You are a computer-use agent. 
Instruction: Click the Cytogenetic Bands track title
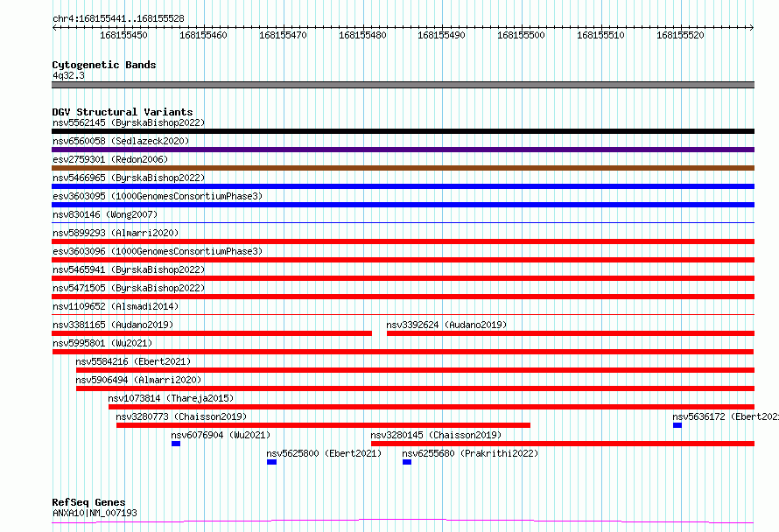pos(104,65)
